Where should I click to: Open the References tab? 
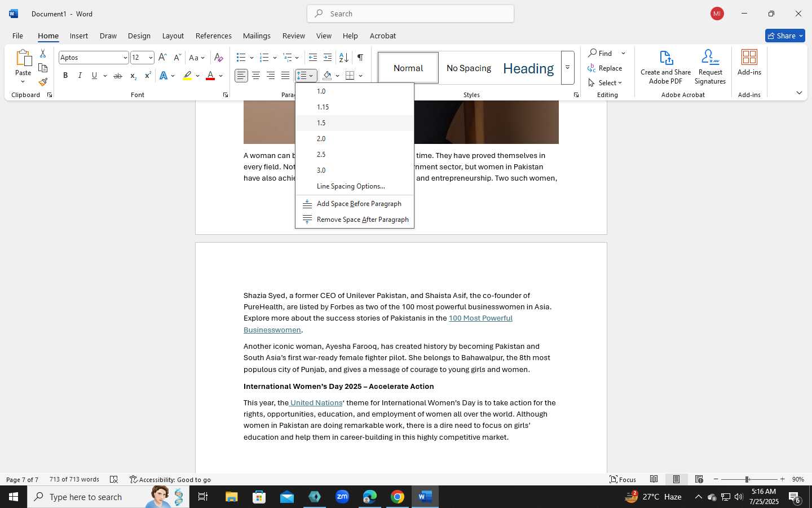(x=213, y=36)
